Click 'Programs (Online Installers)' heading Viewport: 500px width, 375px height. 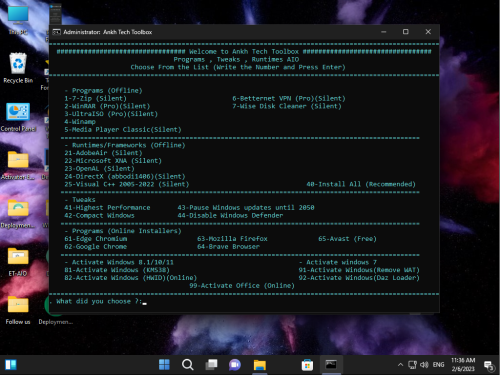127,231
